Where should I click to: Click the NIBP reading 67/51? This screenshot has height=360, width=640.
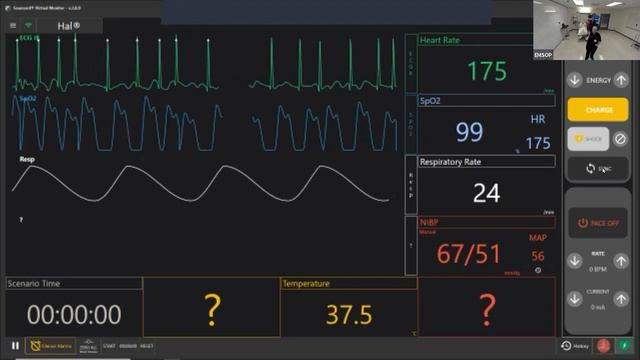pos(469,254)
